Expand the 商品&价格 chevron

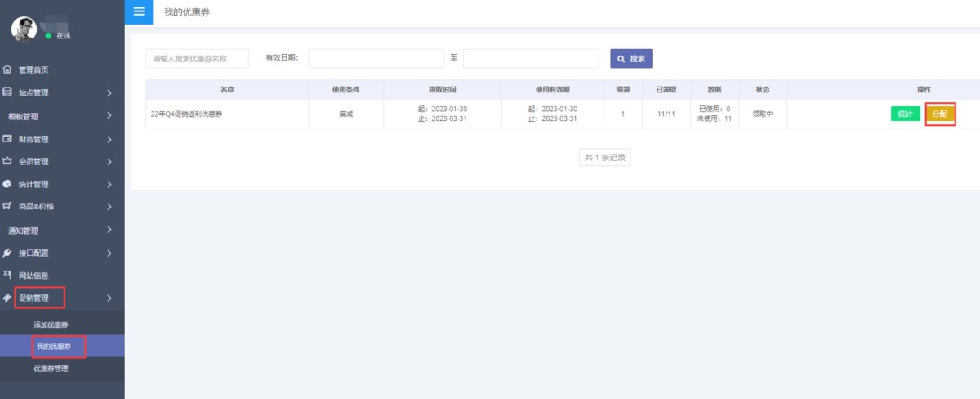click(109, 207)
